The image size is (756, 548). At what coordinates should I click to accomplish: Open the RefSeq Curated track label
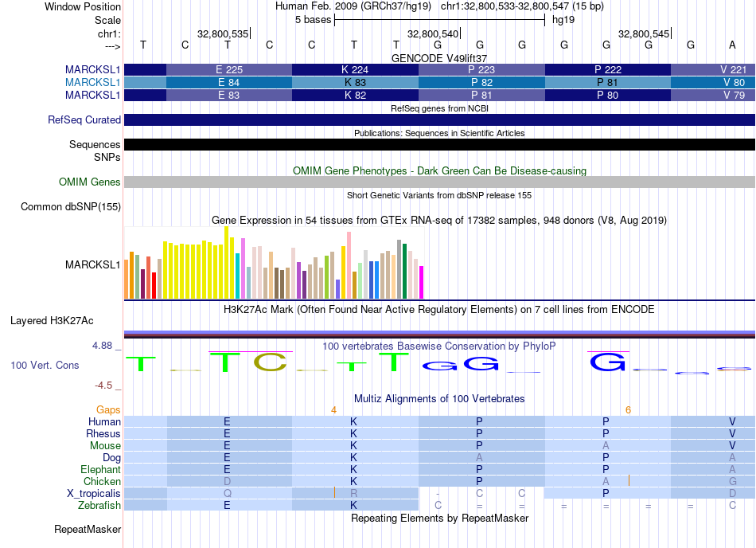click(84, 119)
